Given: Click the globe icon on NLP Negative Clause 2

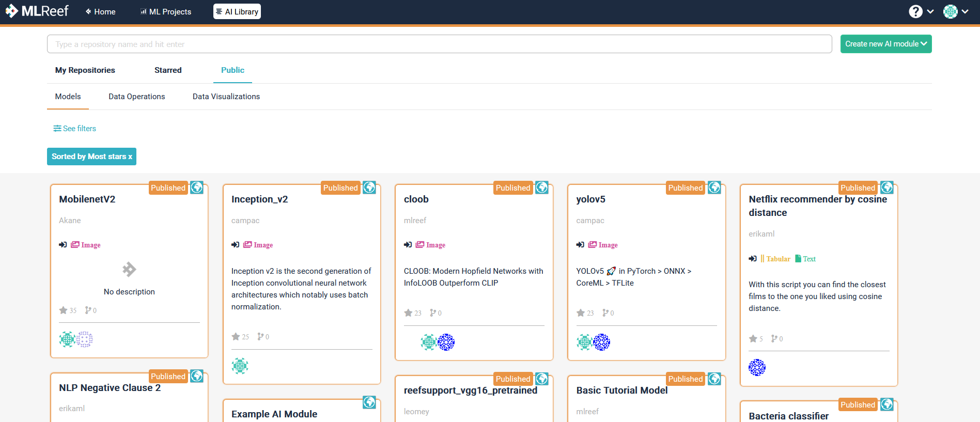Looking at the screenshot, I should [x=197, y=376].
